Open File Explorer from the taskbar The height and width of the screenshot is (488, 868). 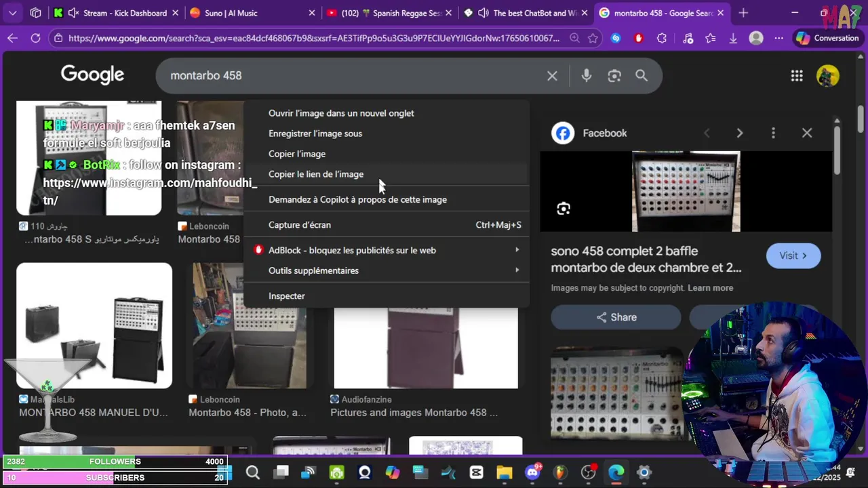pos(504,472)
